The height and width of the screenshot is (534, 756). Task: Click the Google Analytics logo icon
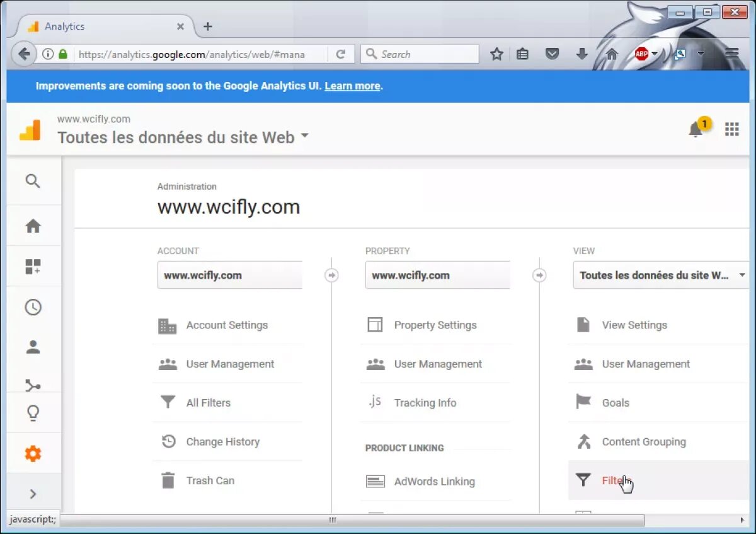coord(30,130)
